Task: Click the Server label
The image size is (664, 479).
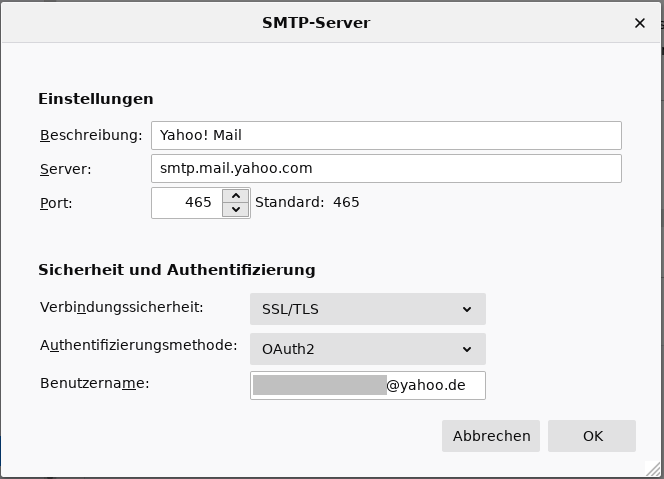Action: [66, 169]
